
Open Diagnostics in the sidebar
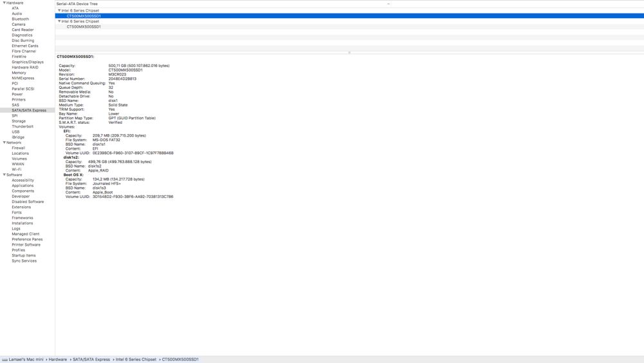pyautogui.click(x=22, y=35)
